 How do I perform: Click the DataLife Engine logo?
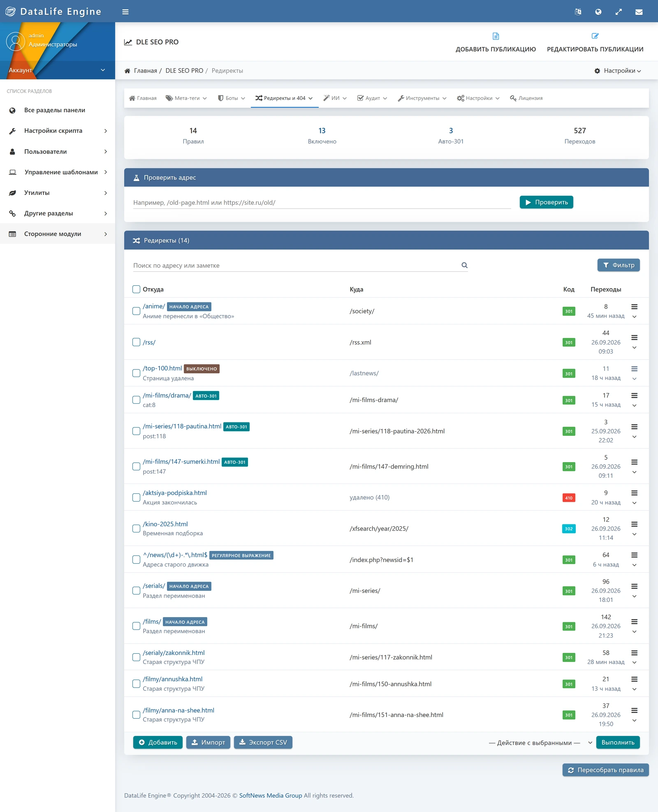[53, 12]
